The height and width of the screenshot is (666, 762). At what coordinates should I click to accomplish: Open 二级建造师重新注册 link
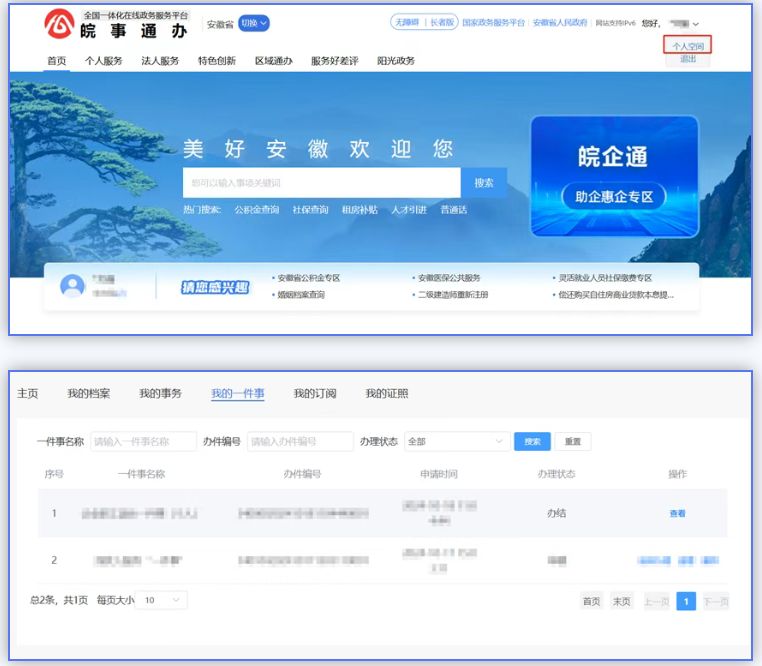tap(453, 295)
